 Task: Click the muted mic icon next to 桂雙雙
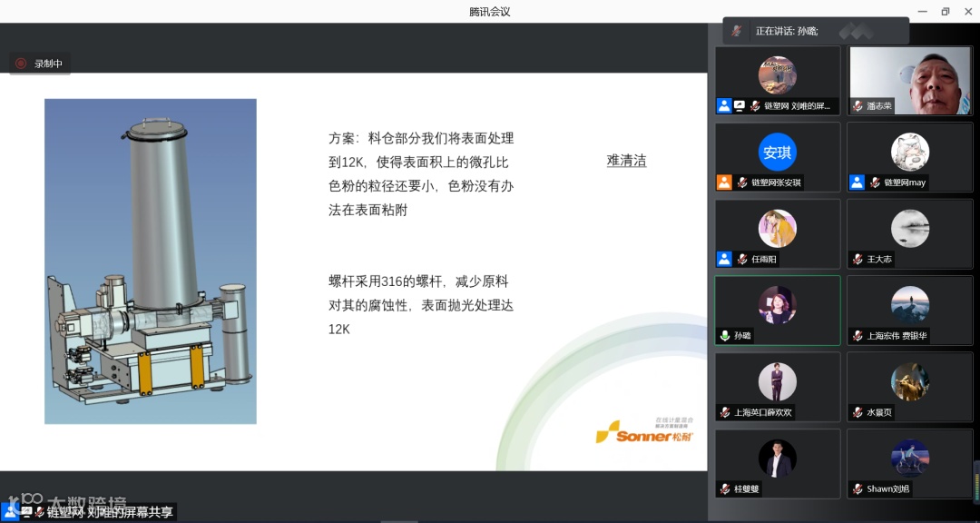click(725, 488)
